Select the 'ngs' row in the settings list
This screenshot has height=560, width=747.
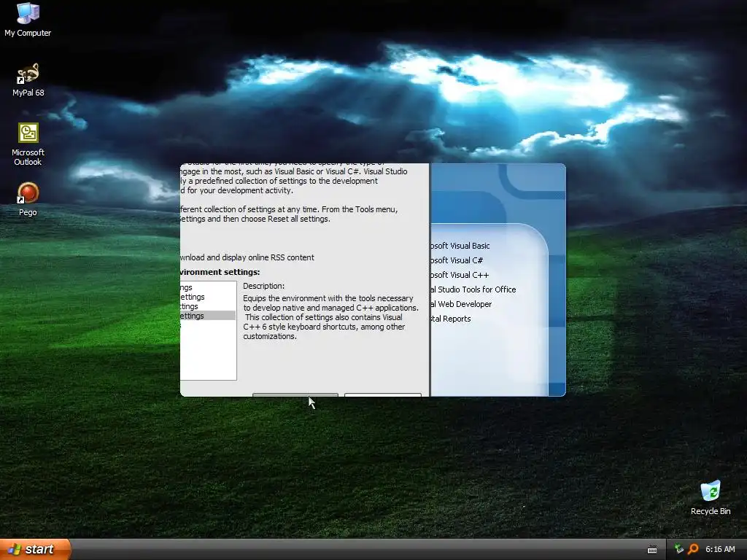coord(208,287)
